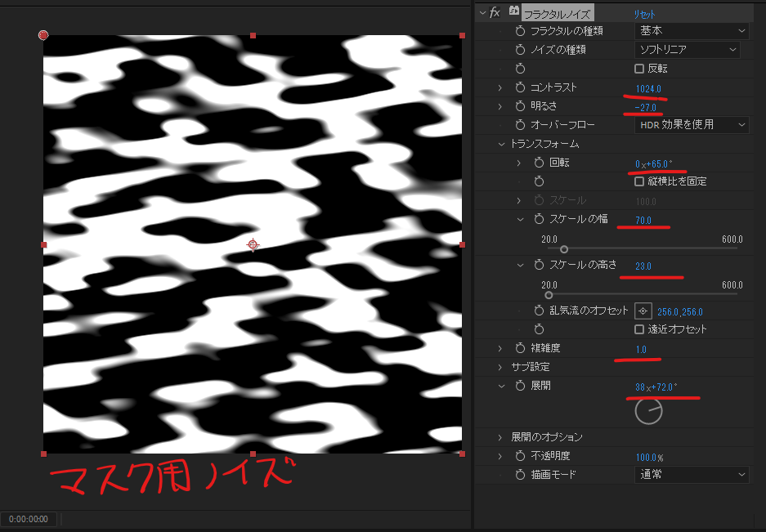Click the スケールの幅 value 70.0
The height and width of the screenshot is (532, 766).
(x=643, y=221)
